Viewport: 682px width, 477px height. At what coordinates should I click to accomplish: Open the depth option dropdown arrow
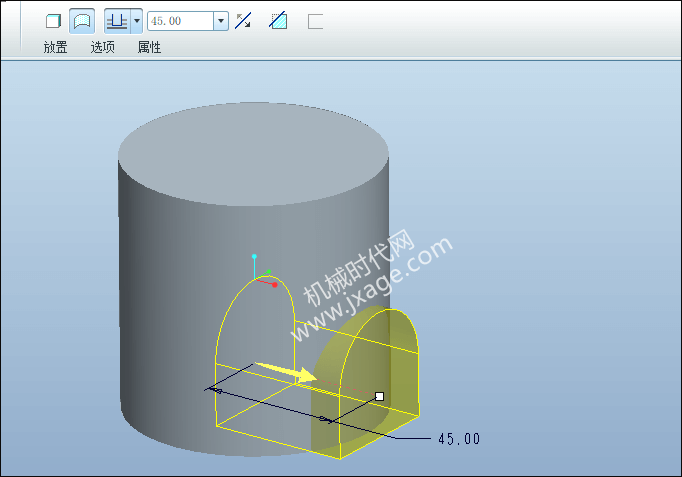[x=137, y=21]
